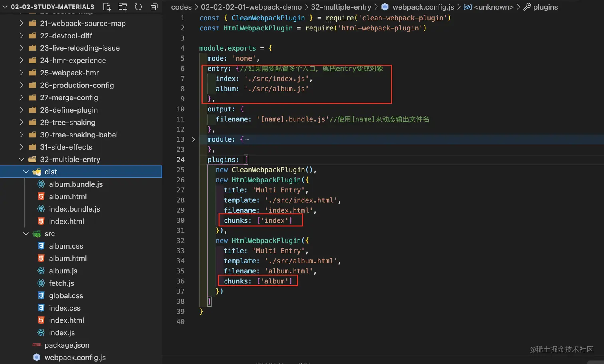Select the 28-define-plugin folder name

tap(69, 110)
